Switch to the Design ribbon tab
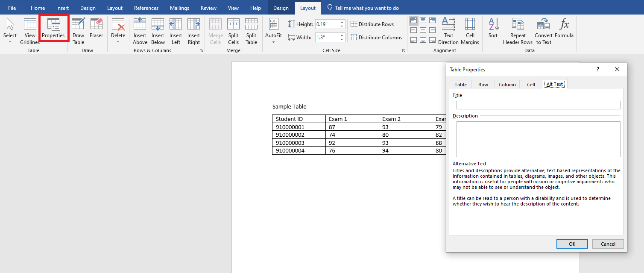This screenshot has height=273, width=644. [x=281, y=7]
